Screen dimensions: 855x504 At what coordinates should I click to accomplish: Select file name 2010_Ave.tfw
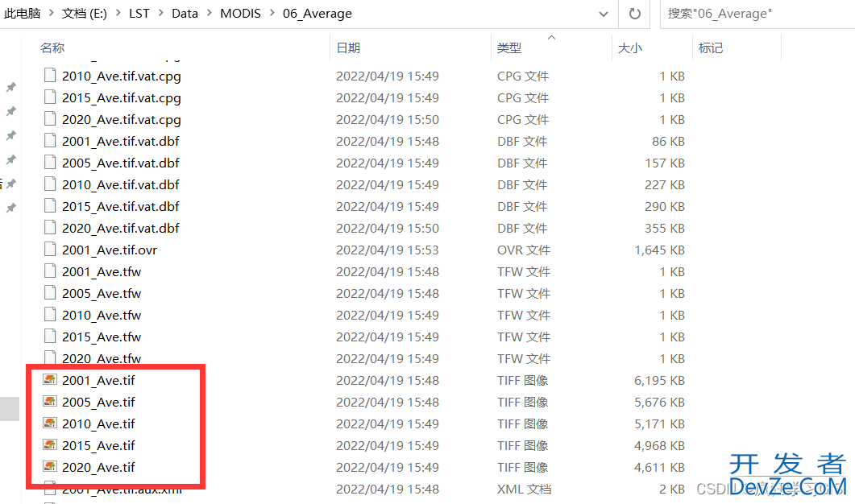pyautogui.click(x=102, y=316)
